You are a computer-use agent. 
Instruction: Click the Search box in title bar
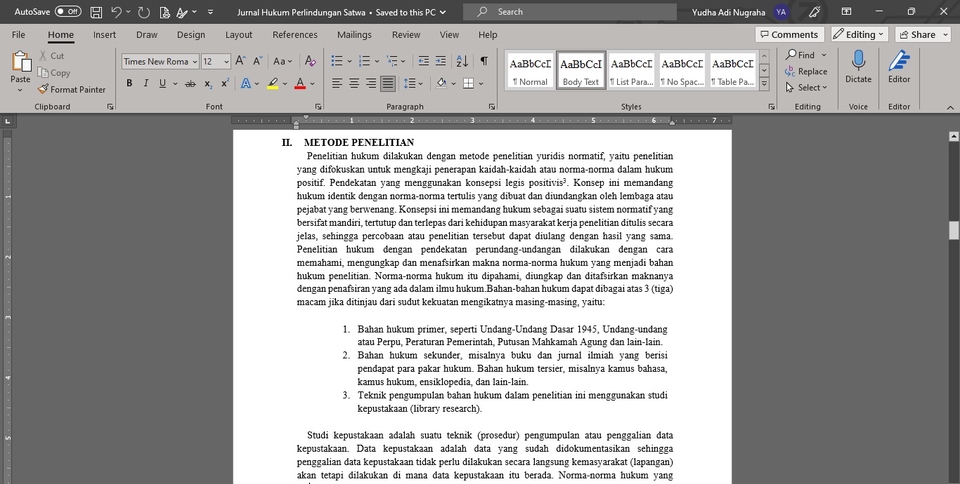(569, 12)
